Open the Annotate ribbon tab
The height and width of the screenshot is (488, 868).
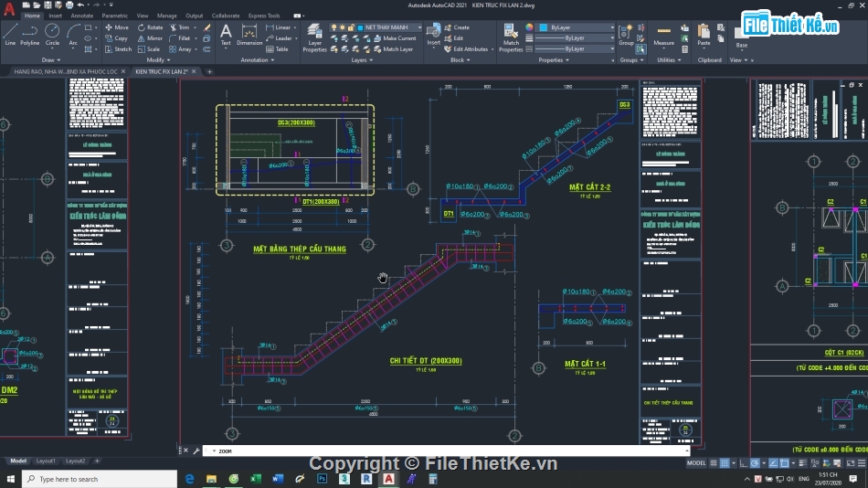[82, 16]
